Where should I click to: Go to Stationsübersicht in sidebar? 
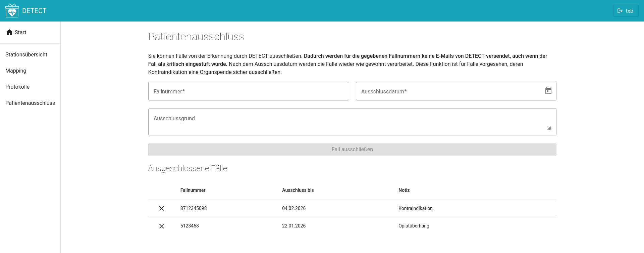pos(26,54)
